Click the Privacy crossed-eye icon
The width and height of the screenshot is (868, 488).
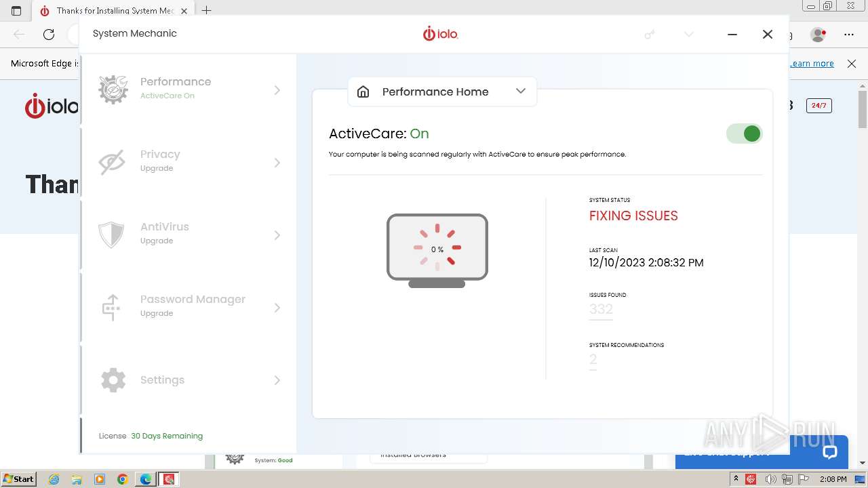[113, 162]
